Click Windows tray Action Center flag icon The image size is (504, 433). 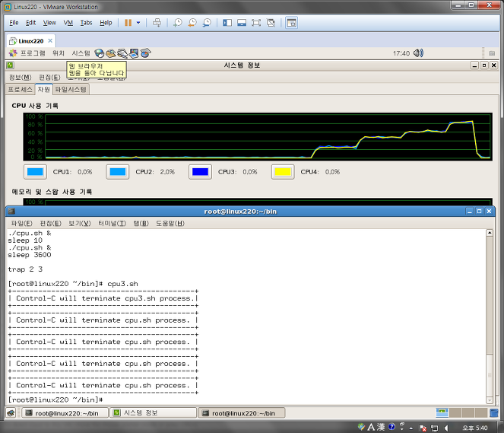point(423,428)
